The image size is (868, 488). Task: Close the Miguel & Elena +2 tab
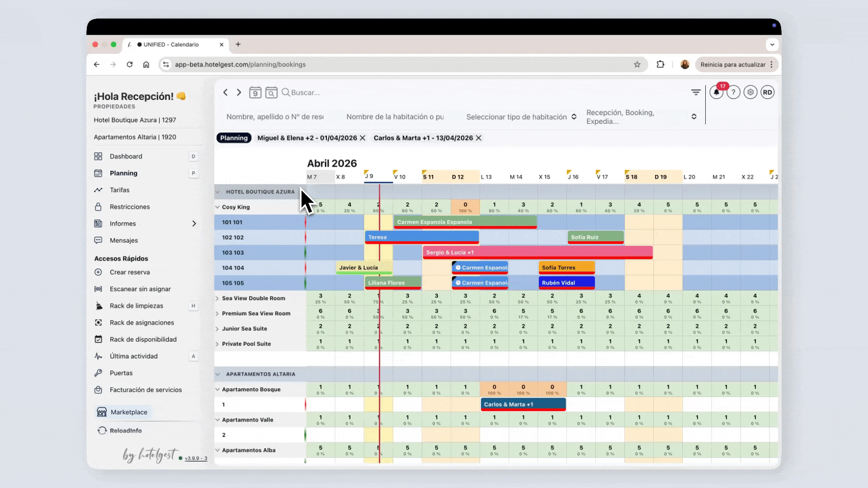[363, 138]
